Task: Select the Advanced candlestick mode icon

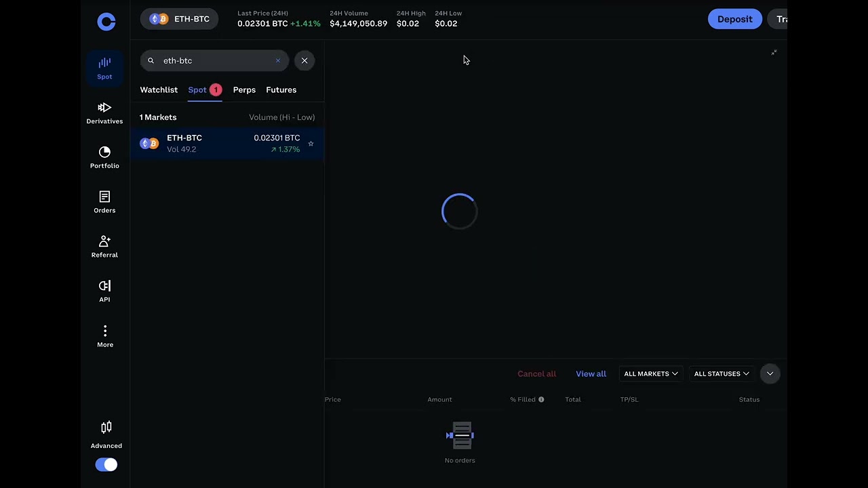Action: point(106,428)
